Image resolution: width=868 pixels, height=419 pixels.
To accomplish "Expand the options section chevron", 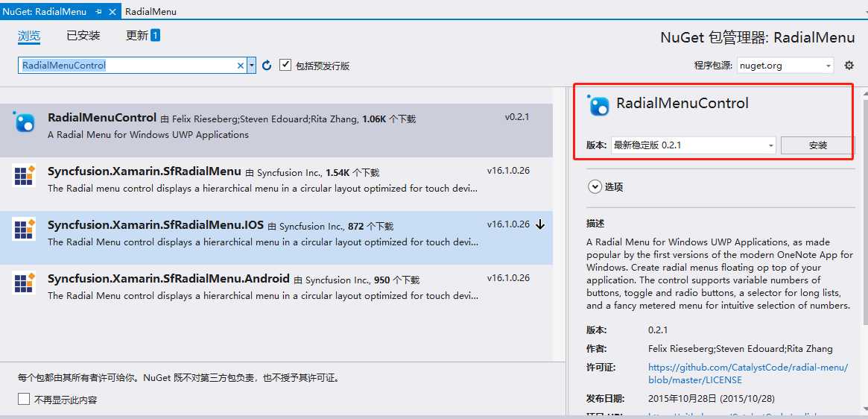I will [595, 187].
